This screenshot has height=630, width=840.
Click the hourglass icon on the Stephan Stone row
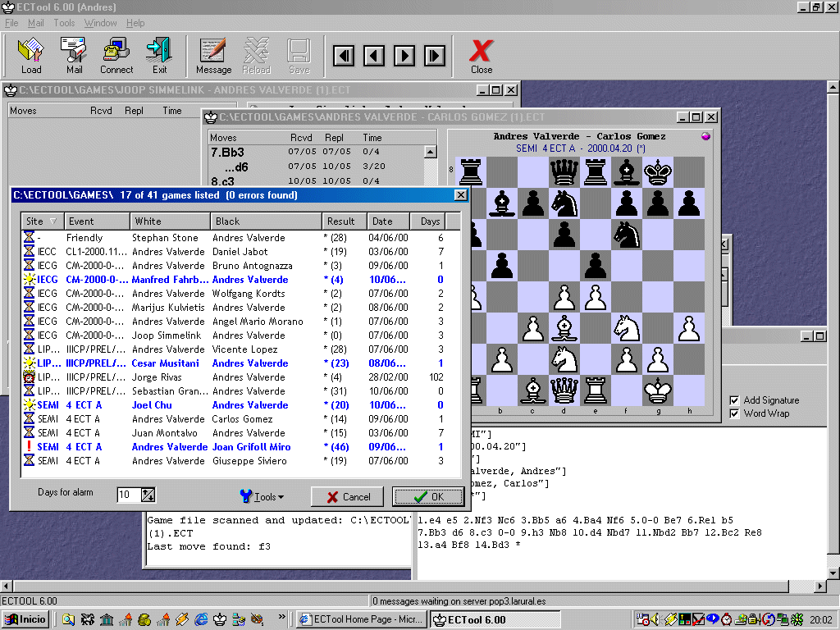coord(29,237)
